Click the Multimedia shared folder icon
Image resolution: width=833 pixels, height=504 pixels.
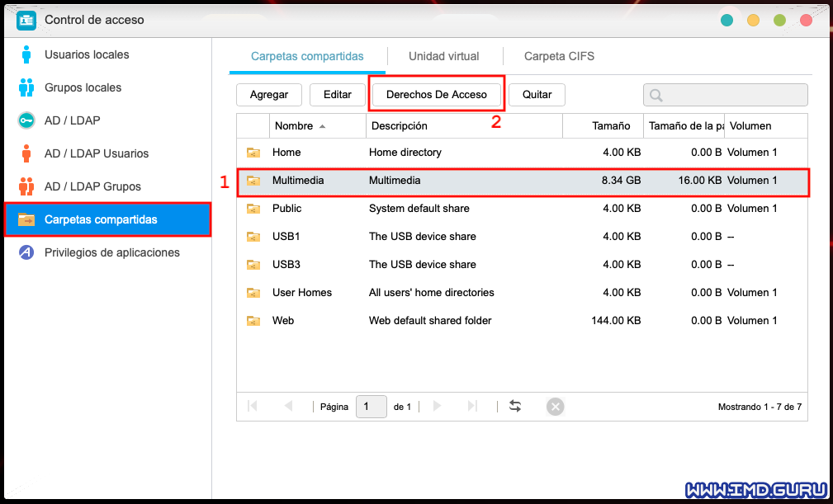coord(253,181)
